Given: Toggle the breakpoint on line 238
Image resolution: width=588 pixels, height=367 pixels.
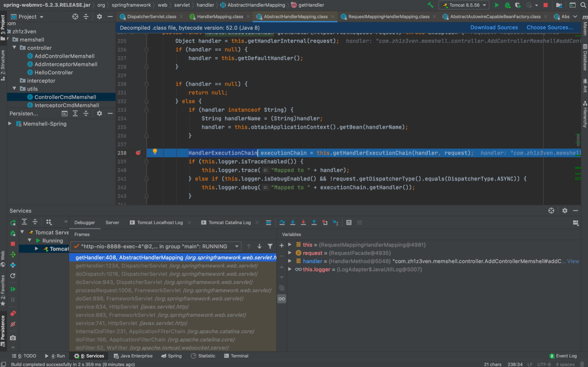Looking at the screenshot, I should click(x=138, y=153).
